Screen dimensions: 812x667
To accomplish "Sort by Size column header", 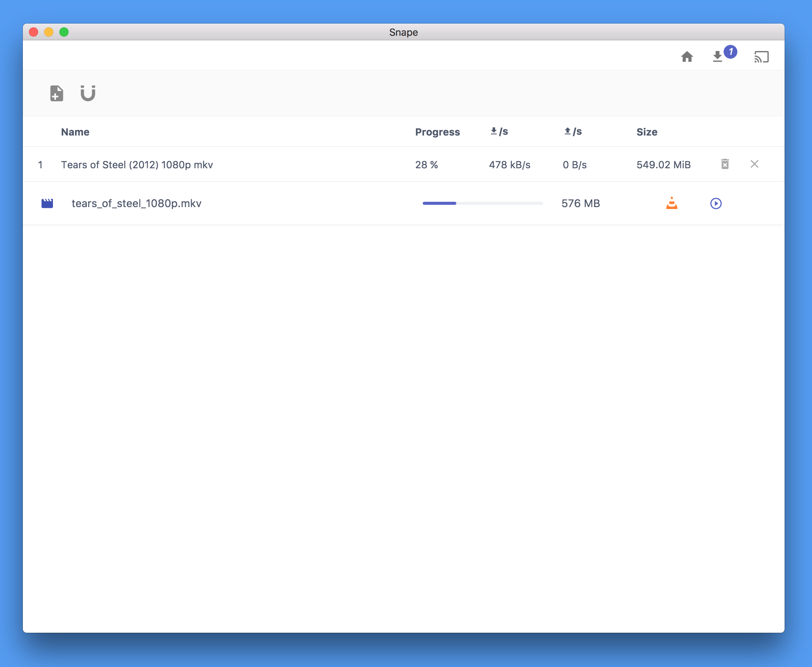I will click(x=647, y=132).
